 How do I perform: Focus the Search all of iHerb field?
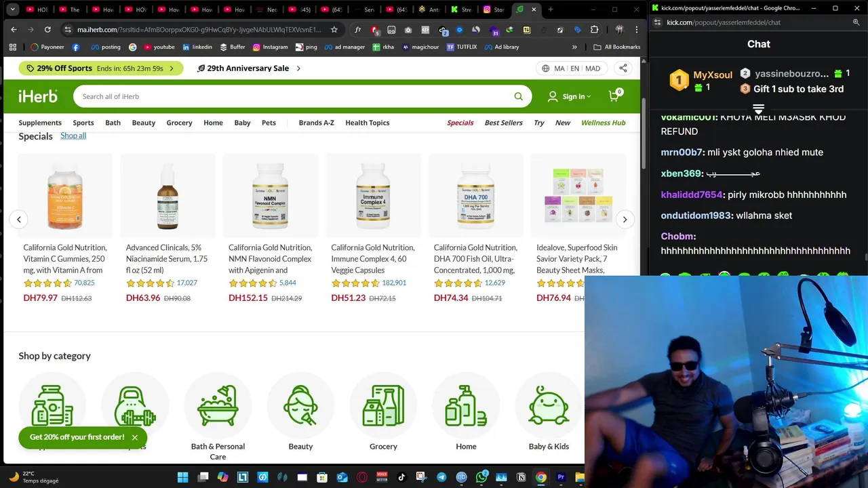tap(295, 96)
